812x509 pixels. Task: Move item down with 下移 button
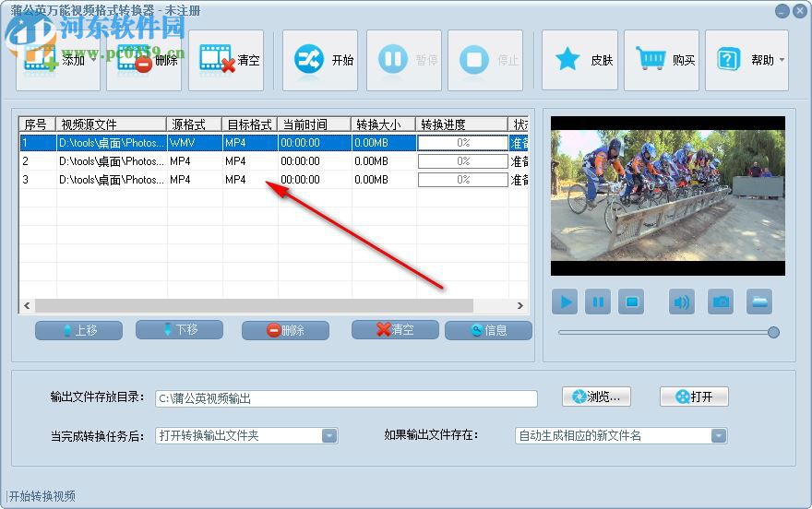point(179,329)
